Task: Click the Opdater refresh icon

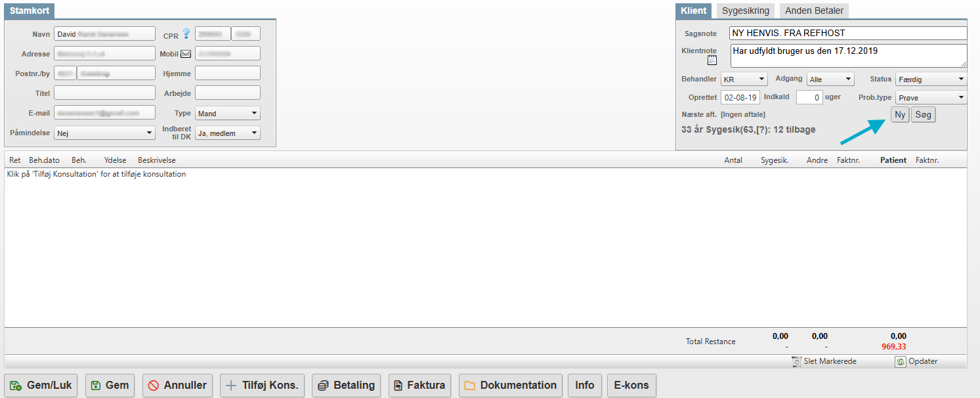Action: 901,361
